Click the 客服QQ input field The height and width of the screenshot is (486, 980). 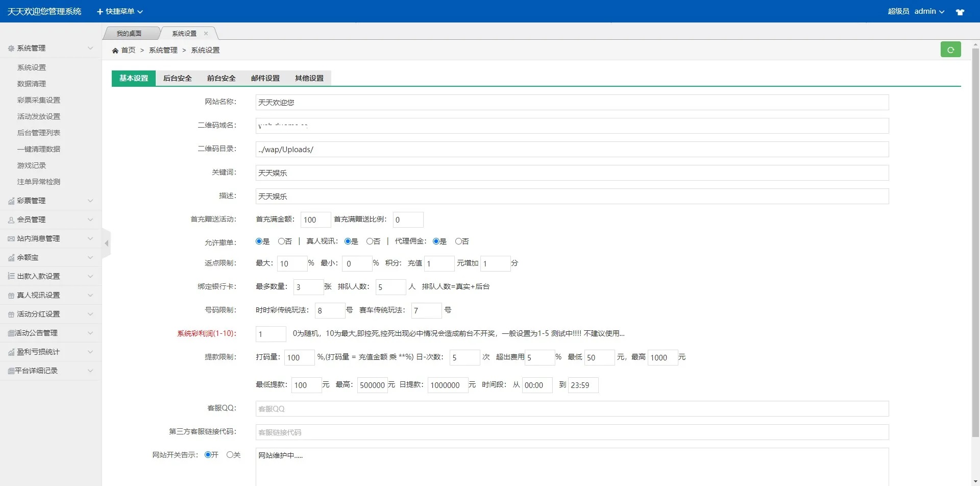coord(572,409)
